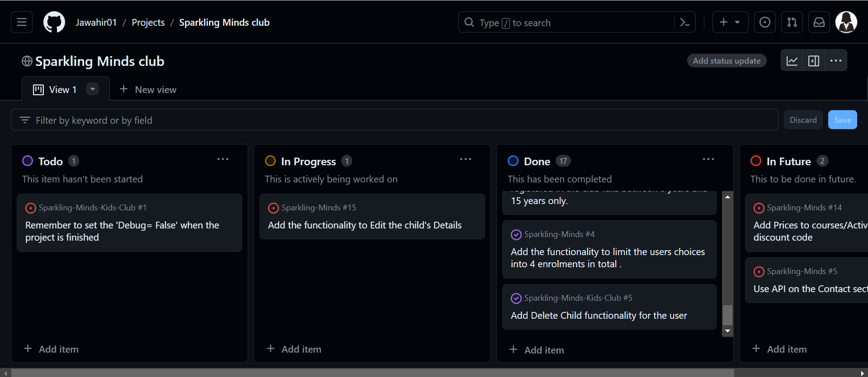868x377 pixels.
Task: Open the user profile avatar menu
Action: click(846, 22)
